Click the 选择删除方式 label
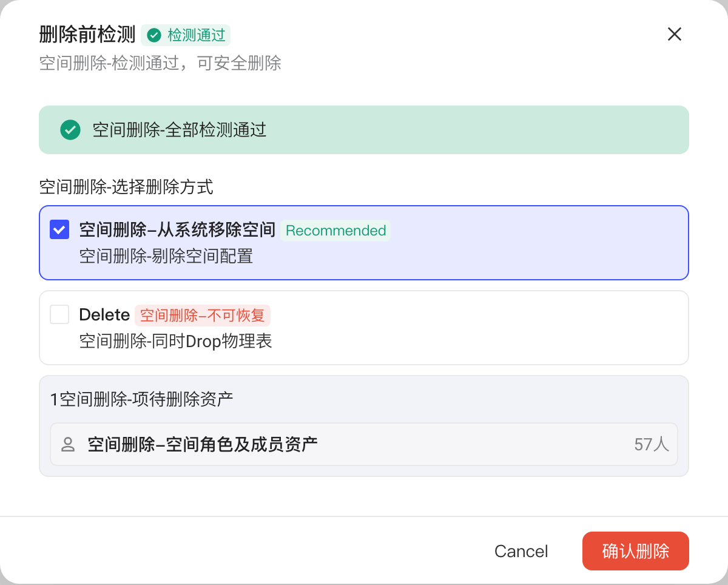 click(x=126, y=187)
